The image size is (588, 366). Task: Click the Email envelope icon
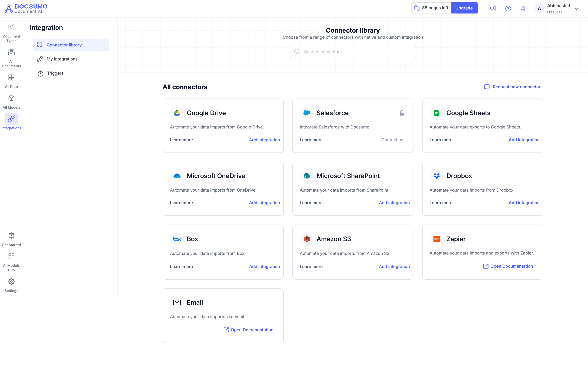click(177, 302)
